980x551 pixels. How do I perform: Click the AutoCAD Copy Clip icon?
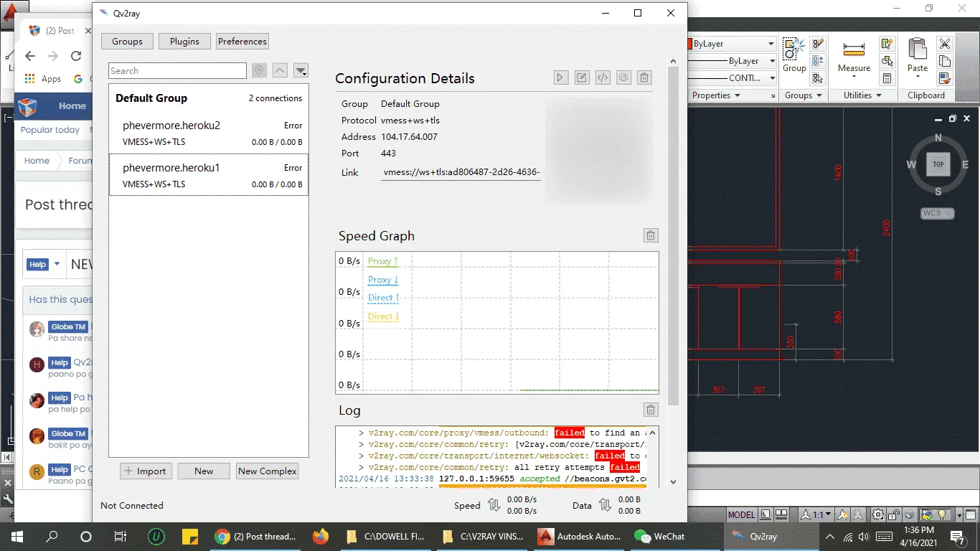(945, 62)
